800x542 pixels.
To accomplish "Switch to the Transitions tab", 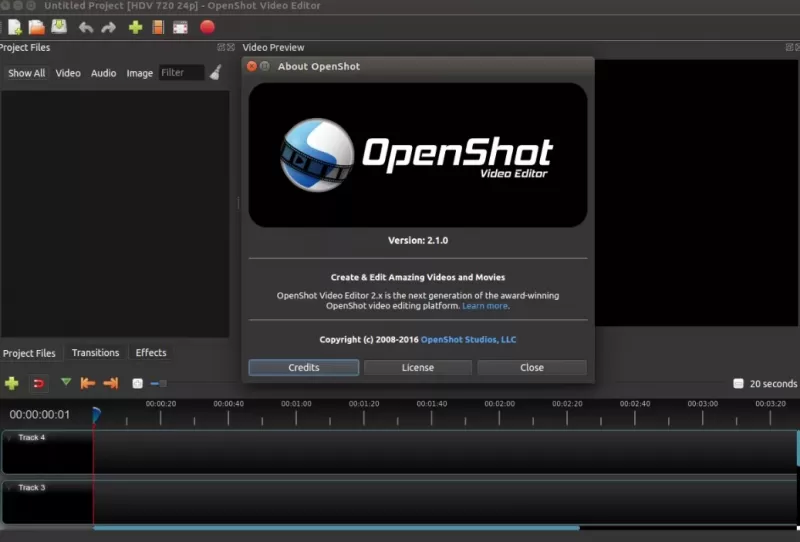I will (95, 353).
